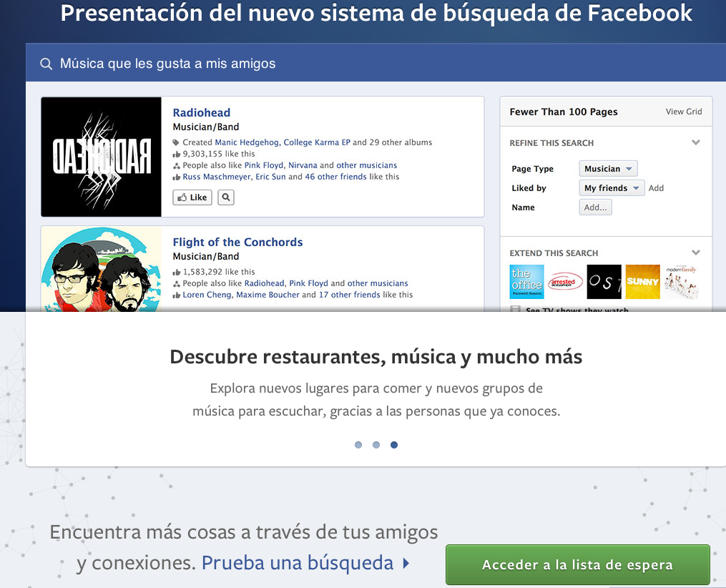Collapse the Extend This Search section
Image resolution: width=726 pixels, height=588 pixels.
695,253
